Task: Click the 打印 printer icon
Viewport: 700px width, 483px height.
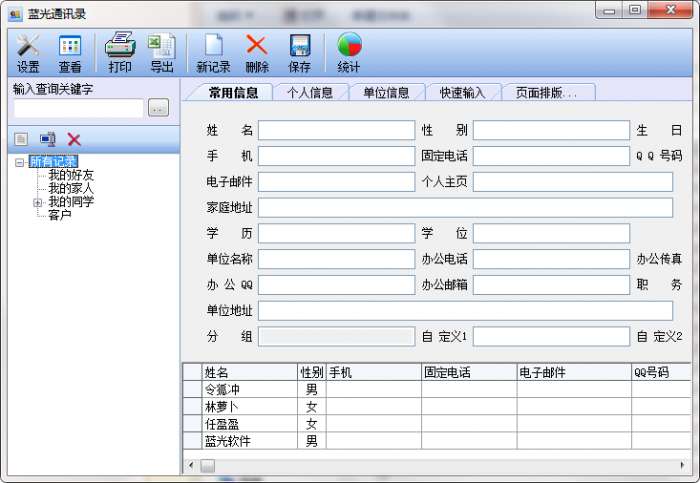Action: click(120, 53)
